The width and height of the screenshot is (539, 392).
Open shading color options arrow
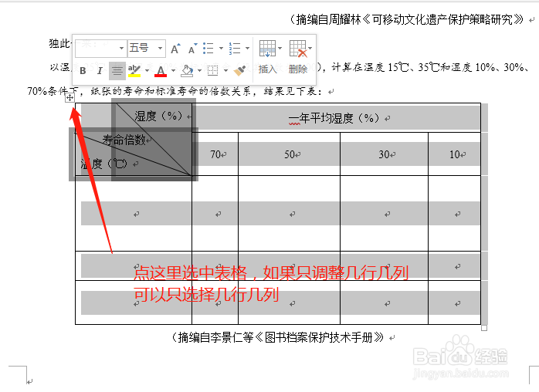tap(199, 70)
